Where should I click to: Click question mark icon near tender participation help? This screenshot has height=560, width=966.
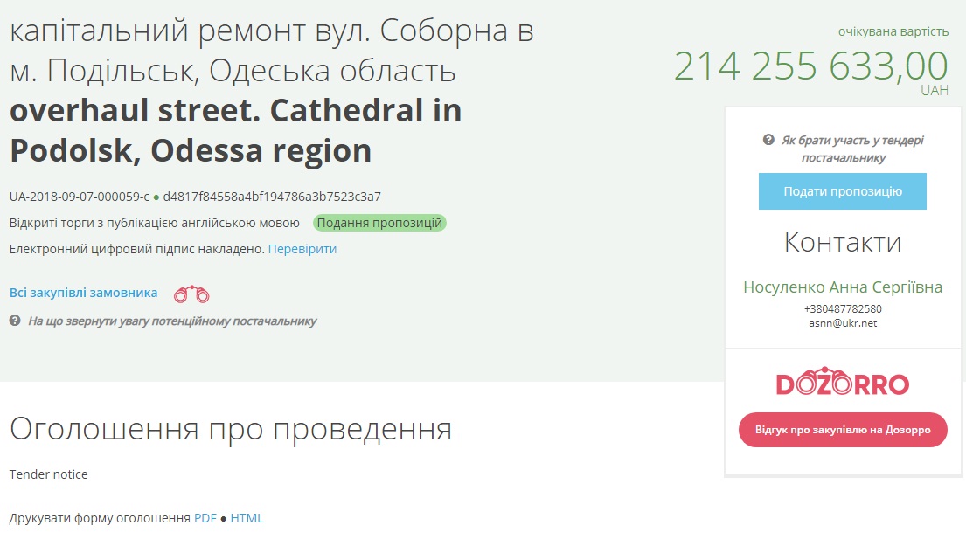tap(768, 140)
